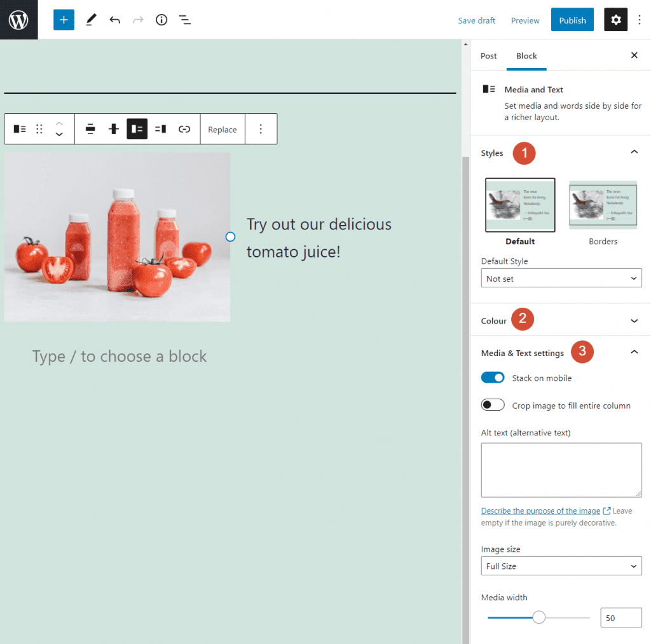Image resolution: width=651 pixels, height=644 pixels.
Task: Switch to the Post tab
Action: [x=488, y=56]
